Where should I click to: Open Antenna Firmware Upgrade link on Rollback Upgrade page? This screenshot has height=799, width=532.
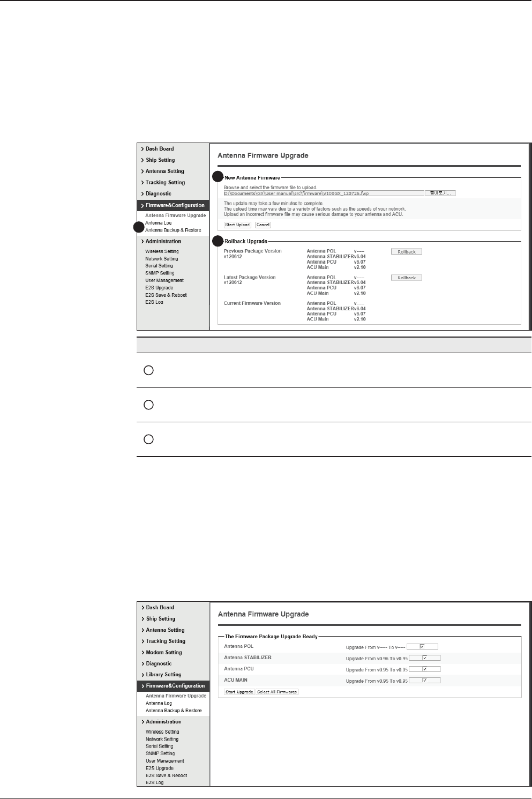175,215
